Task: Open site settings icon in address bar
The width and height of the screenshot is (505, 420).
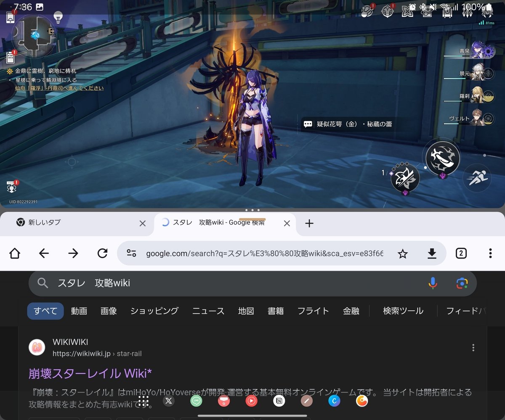Action: pyautogui.click(x=132, y=253)
